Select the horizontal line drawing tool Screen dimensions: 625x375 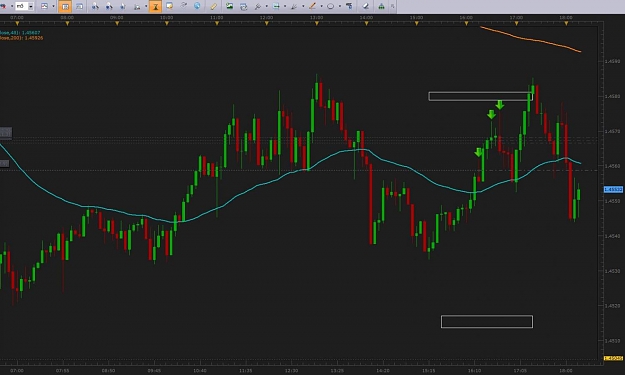click(x=276, y=6)
